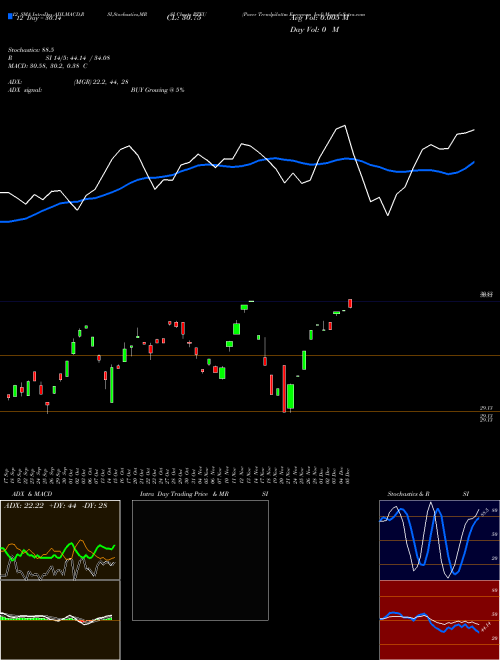This screenshot has width=500, height=660.
Task: Select the 'Day Vol: 0 M' label
Action: (x=314, y=30)
